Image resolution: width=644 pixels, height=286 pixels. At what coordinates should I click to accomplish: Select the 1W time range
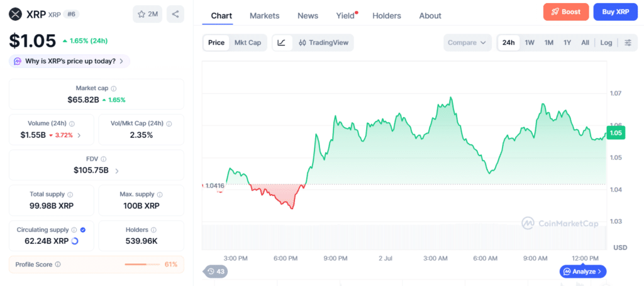tap(530, 43)
